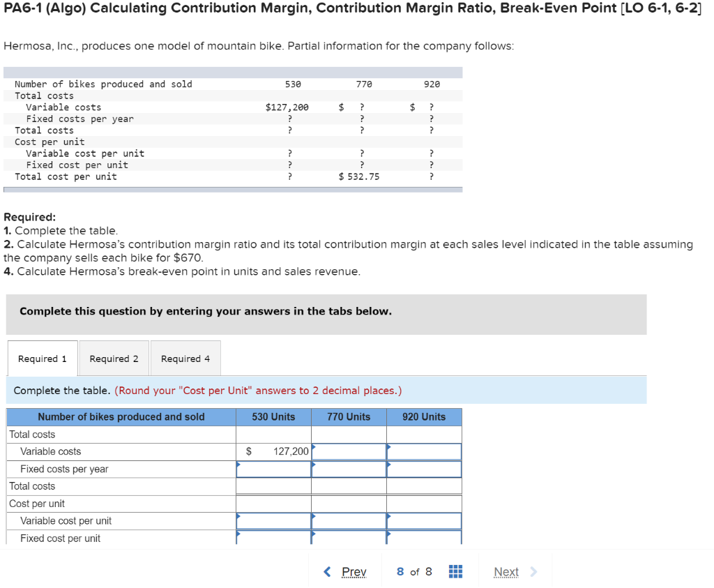Open the question map grid icon
The height and width of the screenshot is (588, 714).
click(x=456, y=572)
